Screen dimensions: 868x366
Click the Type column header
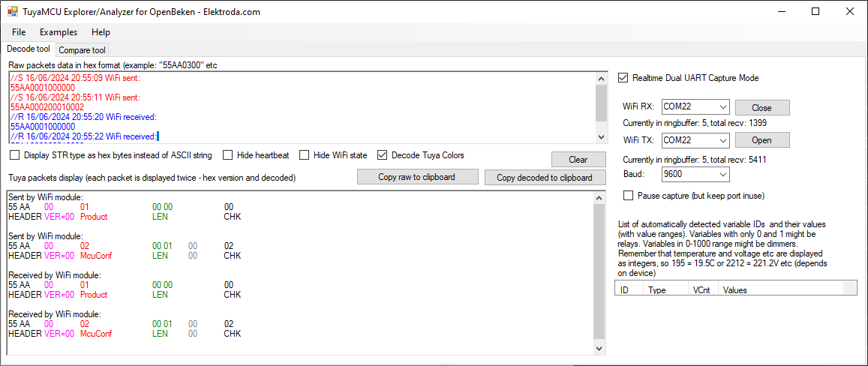(665, 289)
